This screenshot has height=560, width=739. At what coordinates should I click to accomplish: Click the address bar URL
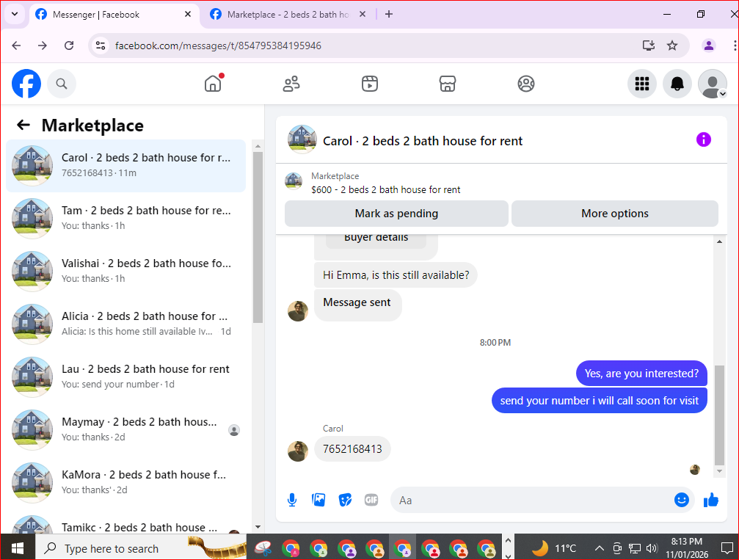click(218, 46)
